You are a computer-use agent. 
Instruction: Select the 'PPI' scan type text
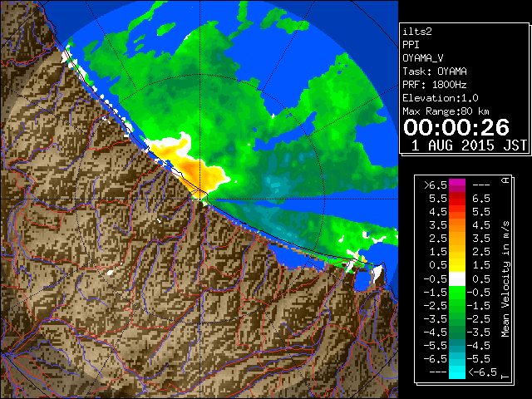coord(411,45)
